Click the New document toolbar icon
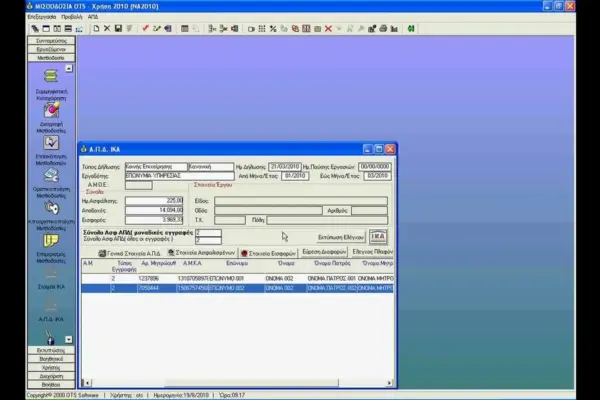This screenshot has width=600, height=400. tap(96, 28)
